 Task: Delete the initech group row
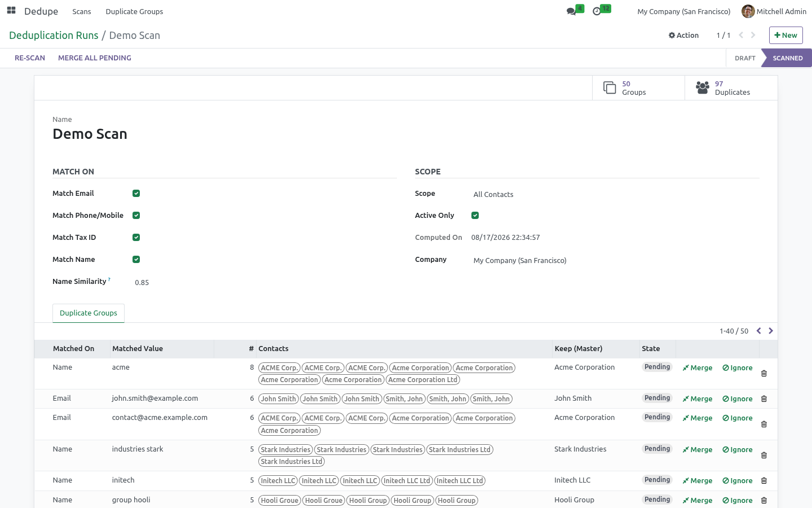pyautogui.click(x=764, y=480)
